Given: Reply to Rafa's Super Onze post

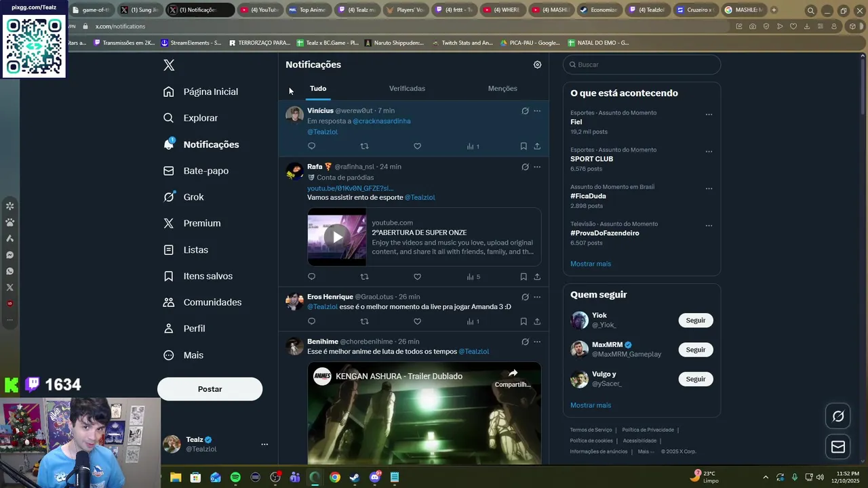Looking at the screenshot, I should pyautogui.click(x=311, y=277).
